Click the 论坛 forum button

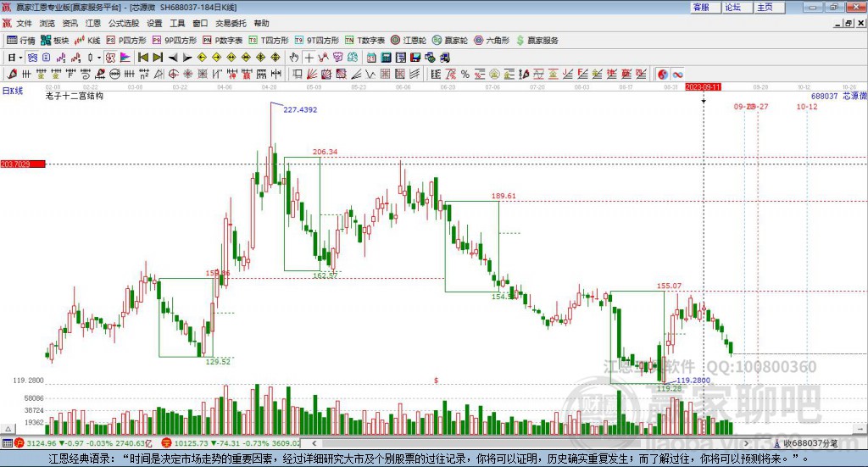737,7
